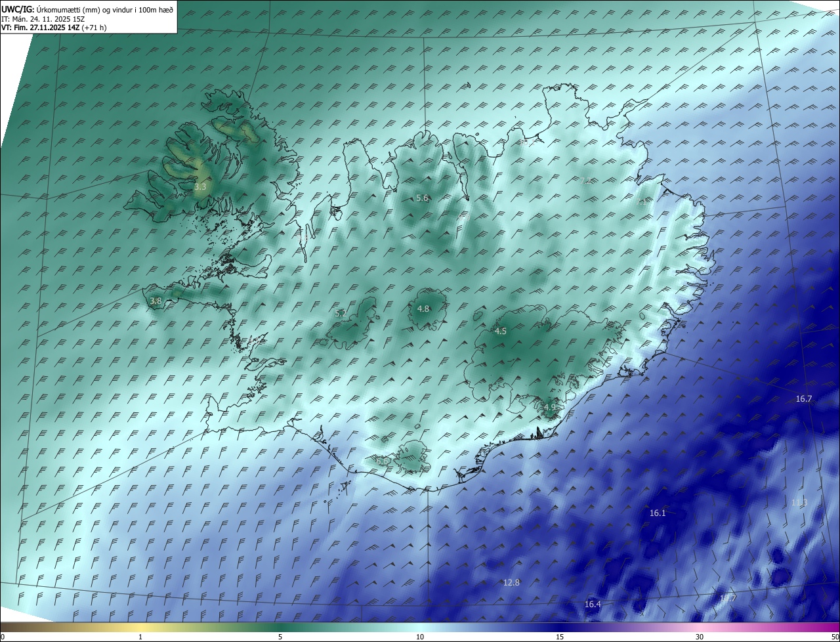
Task: Click the 0 tick on the color scale
Action: 3,637
